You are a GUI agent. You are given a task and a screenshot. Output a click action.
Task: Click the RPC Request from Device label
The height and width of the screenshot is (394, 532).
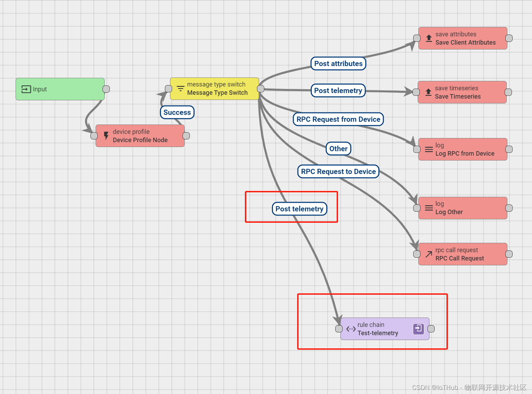[338, 119]
